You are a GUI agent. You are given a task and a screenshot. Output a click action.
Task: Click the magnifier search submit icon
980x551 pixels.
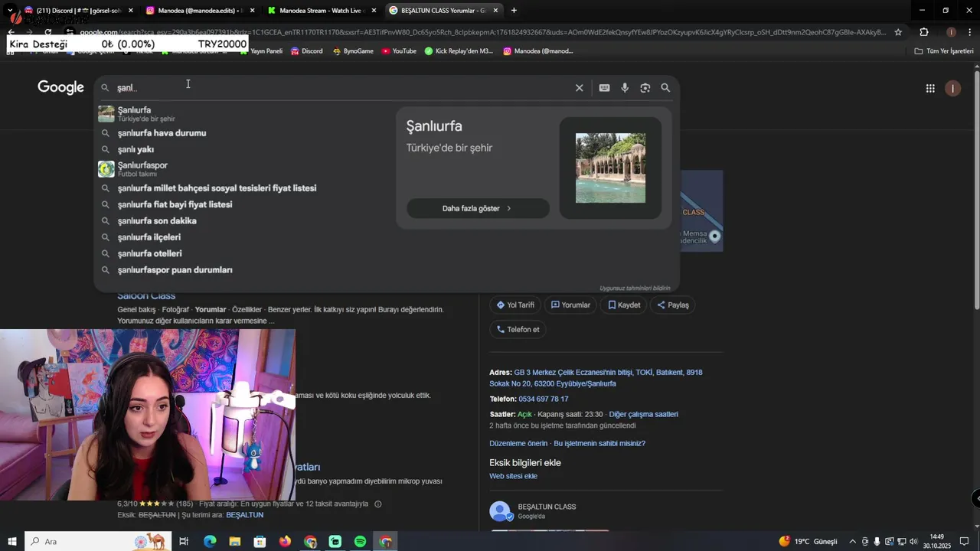tap(665, 88)
